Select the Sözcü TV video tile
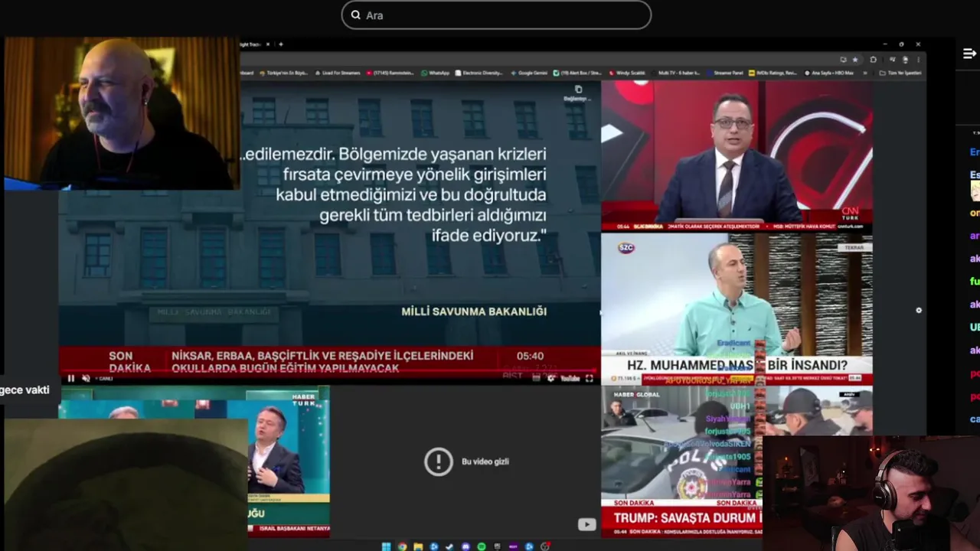Image resolution: width=980 pixels, height=551 pixels. tap(737, 308)
